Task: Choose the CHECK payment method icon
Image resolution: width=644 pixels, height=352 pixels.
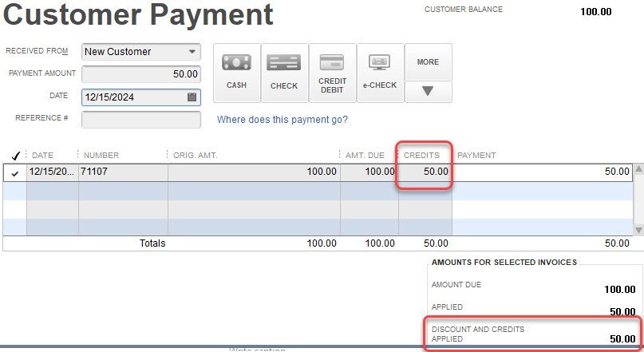Action: (x=284, y=73)
